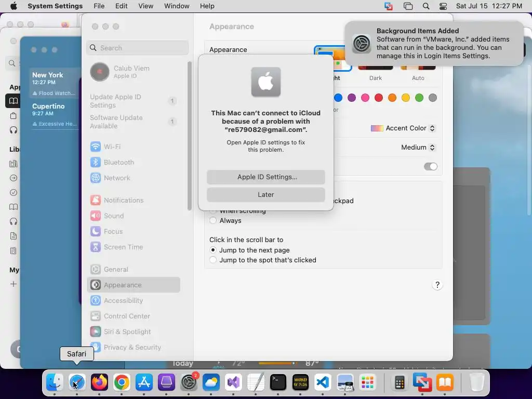Open the Weather app in the Dock

(211, 382)
